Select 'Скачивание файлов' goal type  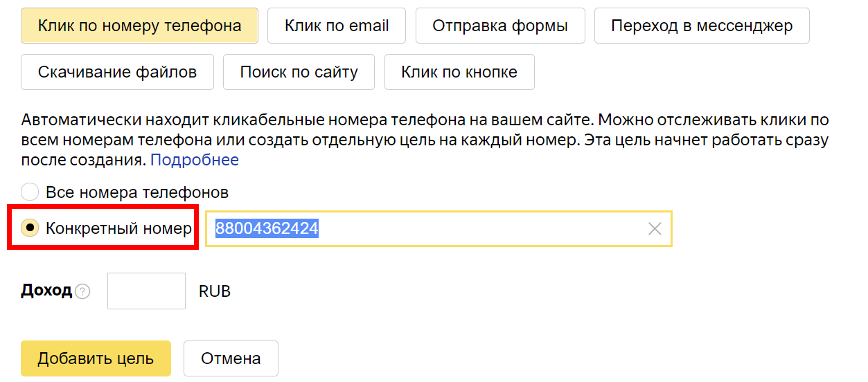coord(117,72)
